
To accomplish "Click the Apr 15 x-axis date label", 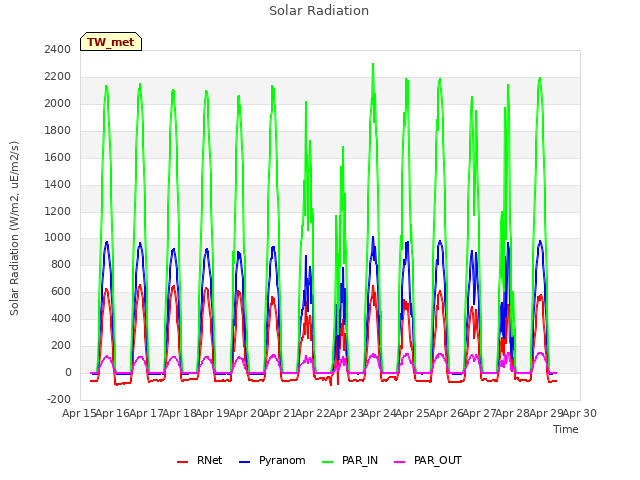I will (x=79, y=413).
